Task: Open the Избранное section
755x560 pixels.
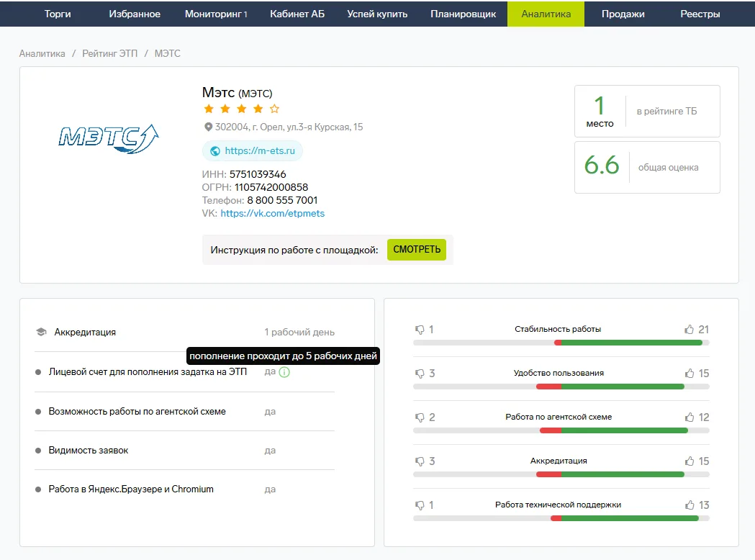Action: click(x=135, y=14)
